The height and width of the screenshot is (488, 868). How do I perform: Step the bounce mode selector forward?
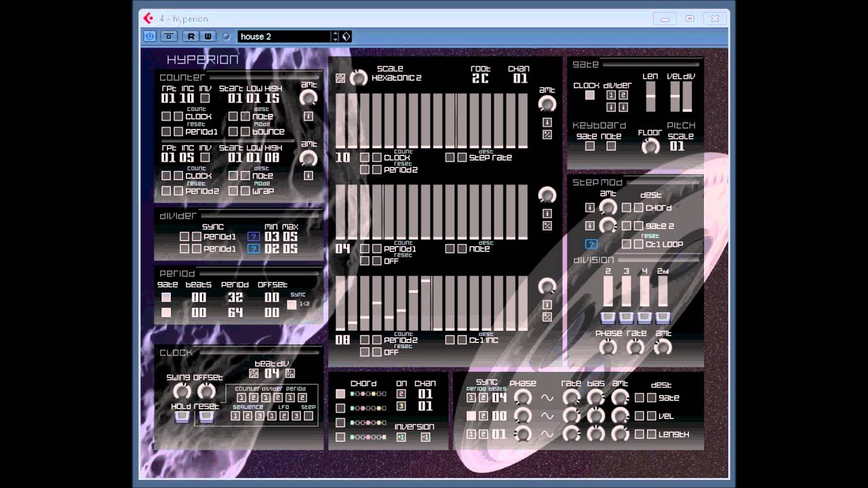click(245, 131)
